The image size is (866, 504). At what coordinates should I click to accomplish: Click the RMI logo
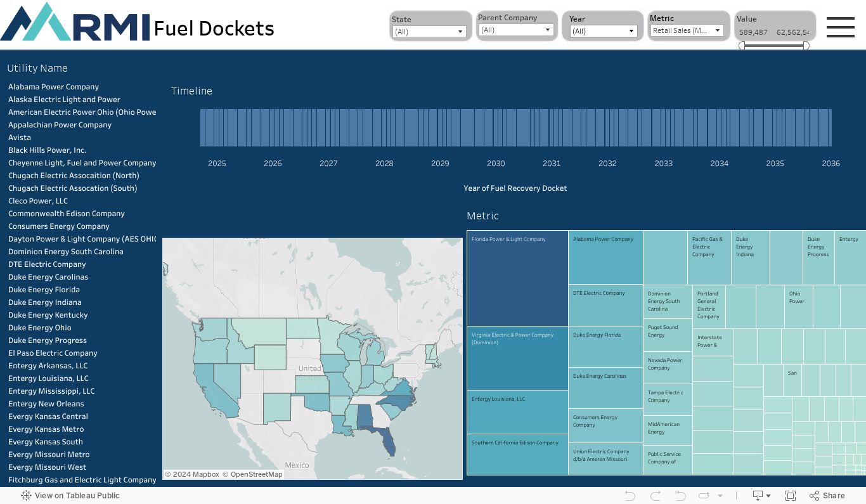[75, 22]
